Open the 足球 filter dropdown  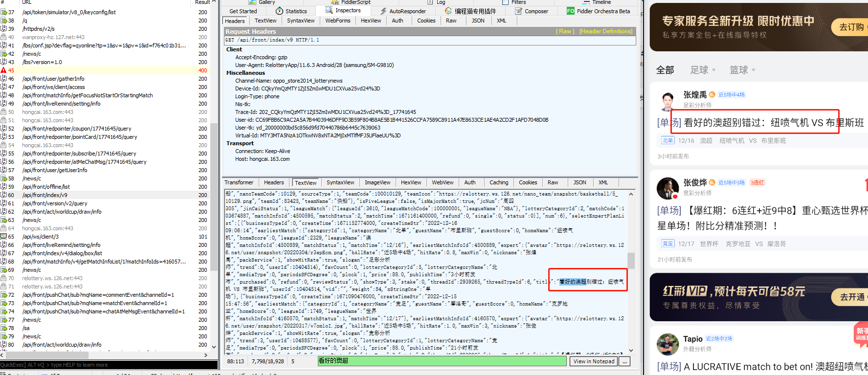tap(703, 70)
